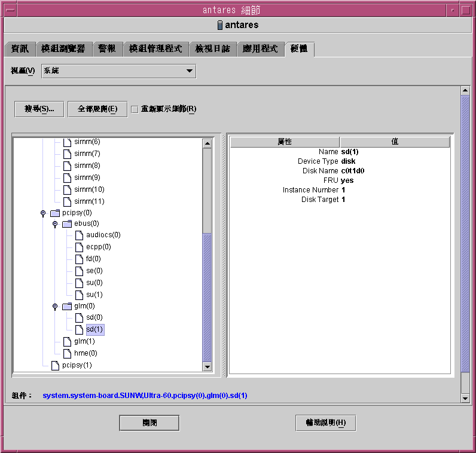Click the tree panel scrollbar down arrow
This screenshot has height=453, width=476.
pos(208,366)
